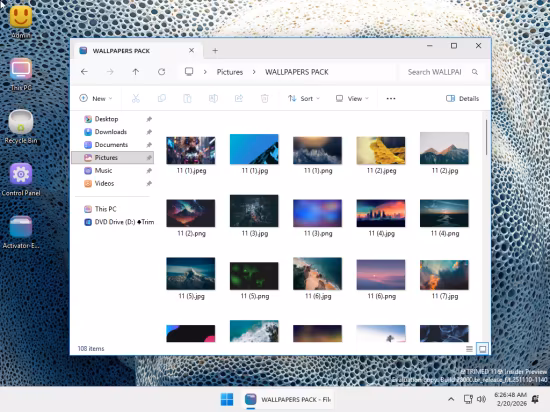The height and width of the screenshot is (412, 550).
Task: Select the 11 (5).png green thumbnail
Action: click(254, 276)
